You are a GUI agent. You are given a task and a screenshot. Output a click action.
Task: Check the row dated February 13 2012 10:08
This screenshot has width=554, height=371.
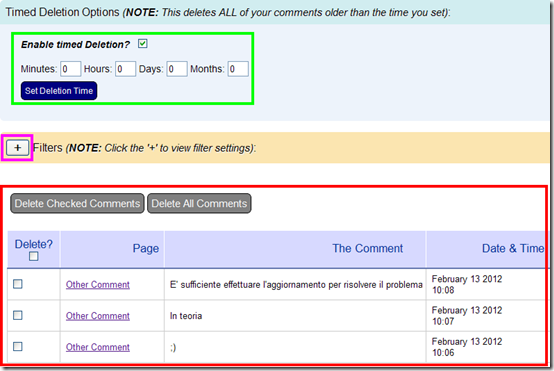(x=18, y=284)
